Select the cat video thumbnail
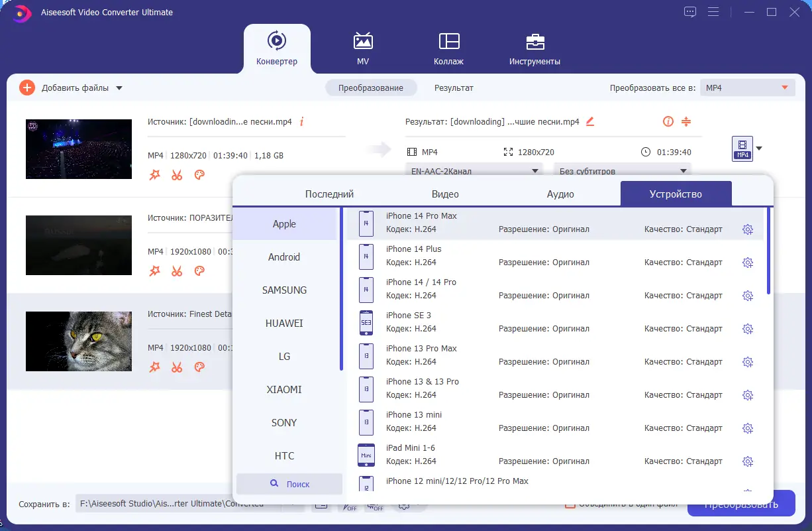Image resolution: width=812 pixels, height=531 pixels. point(79,341)
